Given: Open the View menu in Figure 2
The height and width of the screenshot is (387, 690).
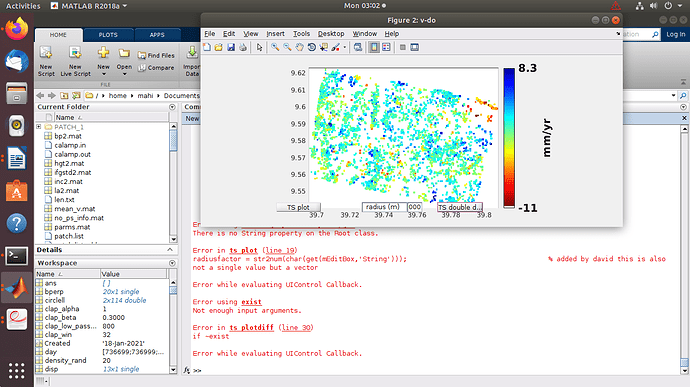Looking at the screenshot, I should tap(251, 33).
